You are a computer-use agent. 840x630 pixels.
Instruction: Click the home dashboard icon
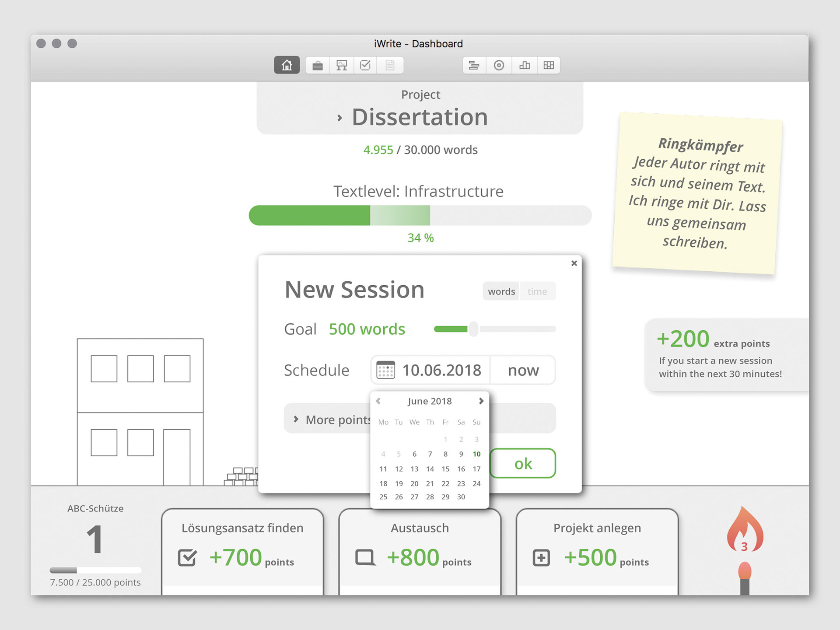287,65
